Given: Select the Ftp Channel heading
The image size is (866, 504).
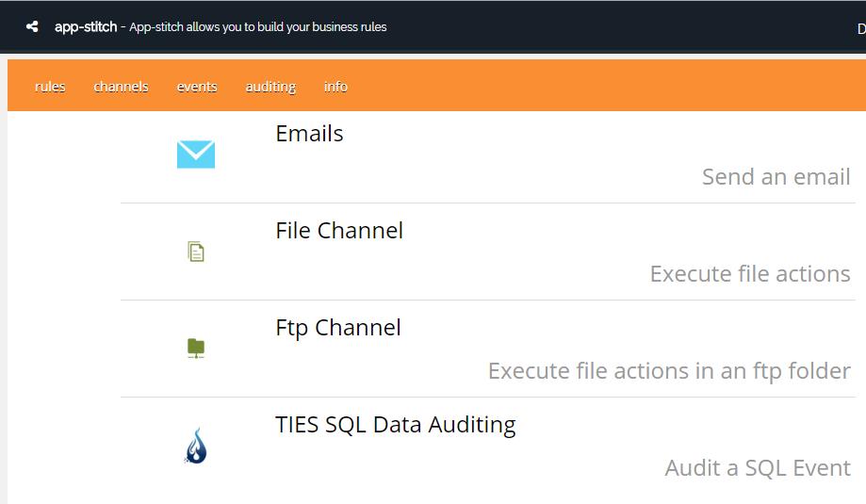Looking at the screenshot, I should click(x=338, y=328).
